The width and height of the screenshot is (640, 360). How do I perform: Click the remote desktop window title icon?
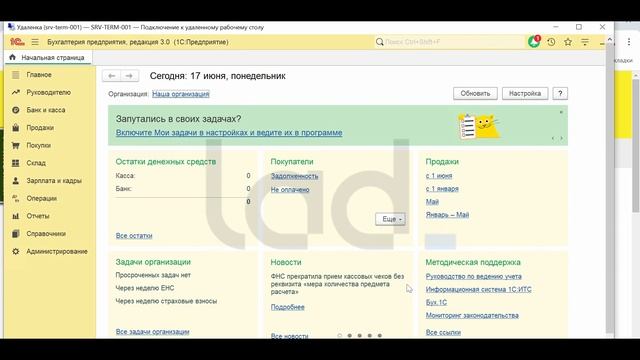pos(11,27)
